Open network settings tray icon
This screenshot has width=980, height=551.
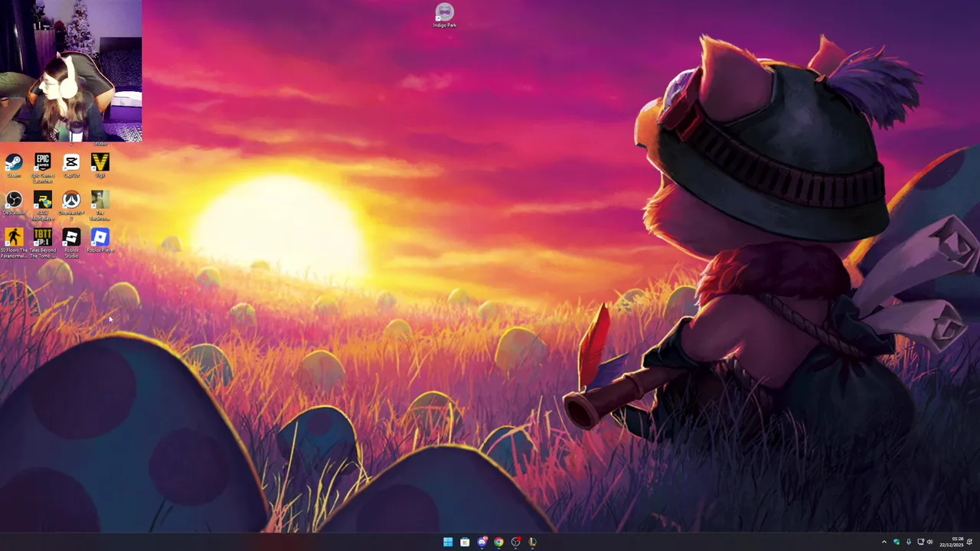[x=920, y=542]
